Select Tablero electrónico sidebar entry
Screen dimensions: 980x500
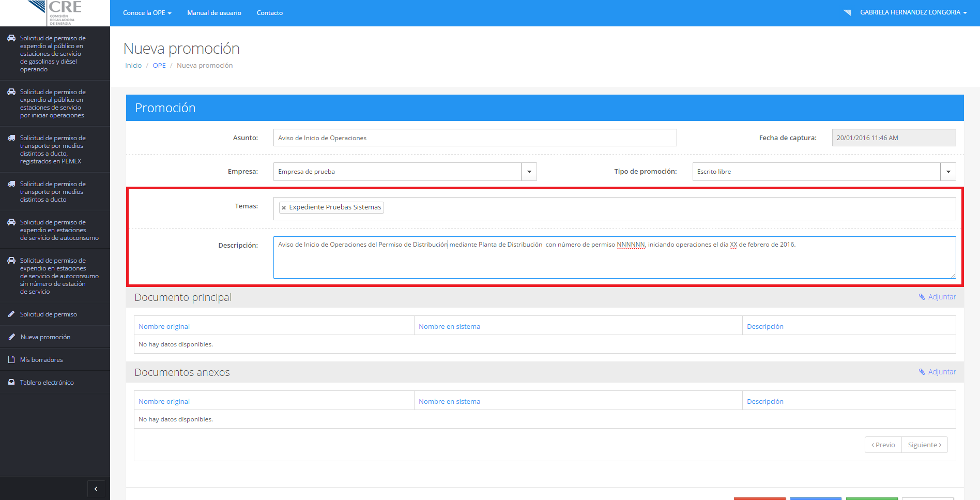click(55, 382)
